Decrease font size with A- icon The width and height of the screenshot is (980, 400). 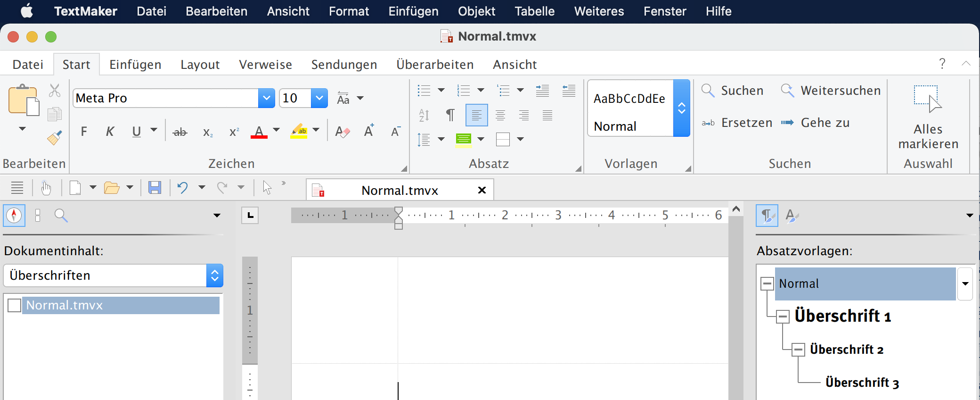(396, 132)
